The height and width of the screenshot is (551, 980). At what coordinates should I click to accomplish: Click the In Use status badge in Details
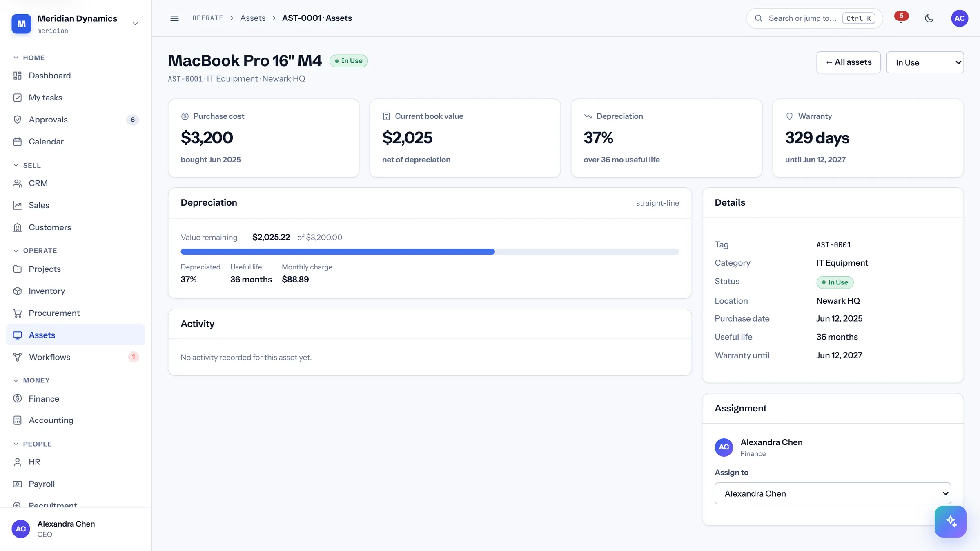pyautogui.click(x=835, y=282)
